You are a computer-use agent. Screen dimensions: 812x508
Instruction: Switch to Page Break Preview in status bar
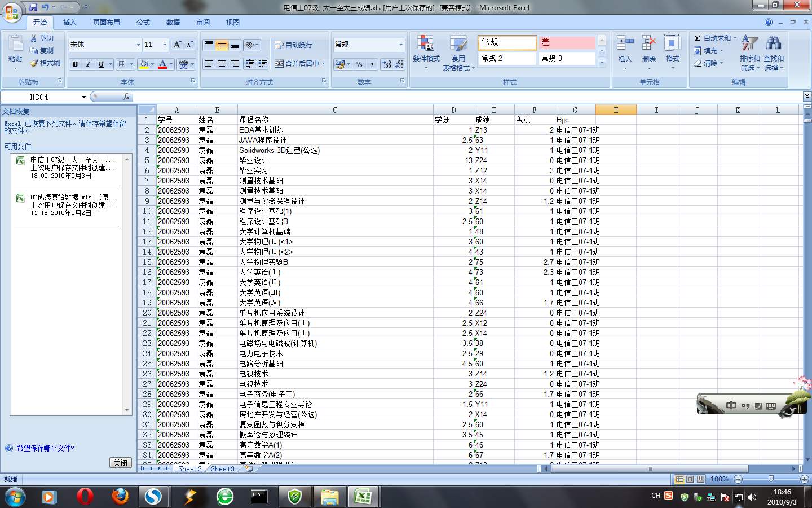(700, 479)
